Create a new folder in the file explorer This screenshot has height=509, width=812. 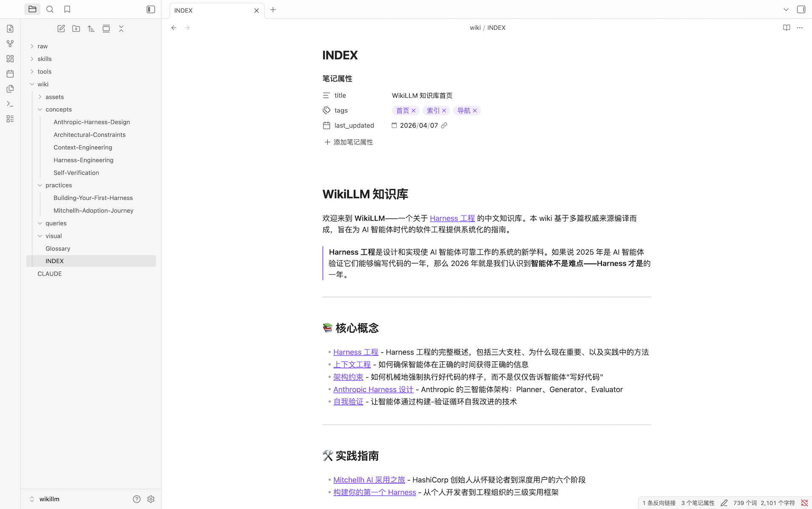click(x=76, y=29)
